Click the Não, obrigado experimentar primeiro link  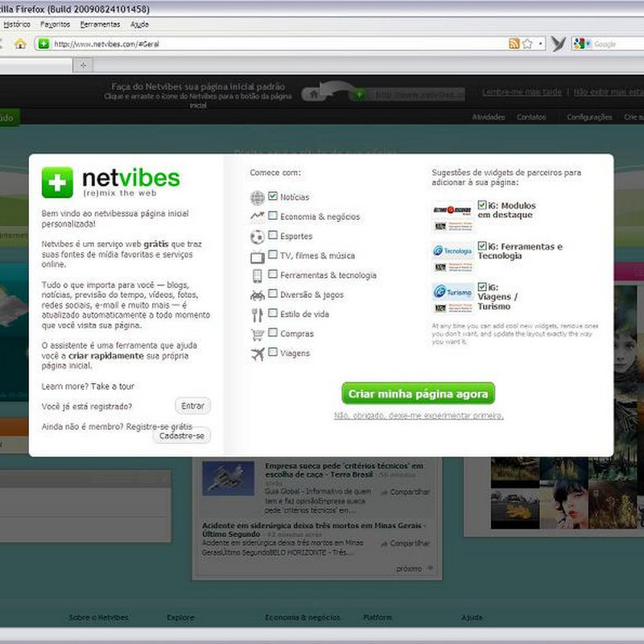[419, 415]
